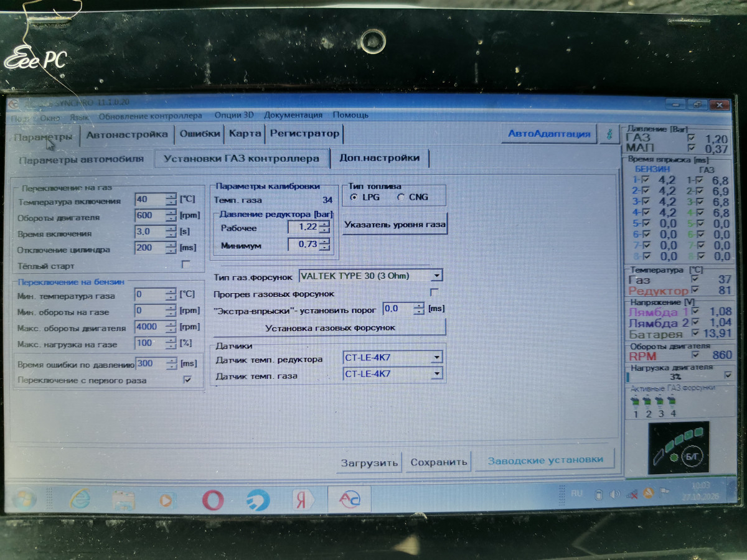Click the green info icon beside АвтоАдаптация
Image resolution: width=747 pixels, height=560 pixels.
click(609, 134)
